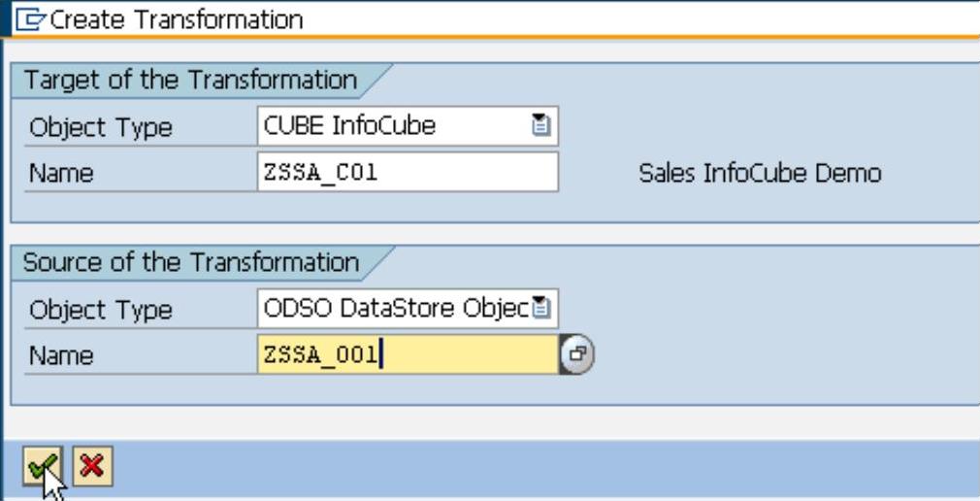
Task: Click the target Name field ZSSA_C01
Action: coord(408,173)
